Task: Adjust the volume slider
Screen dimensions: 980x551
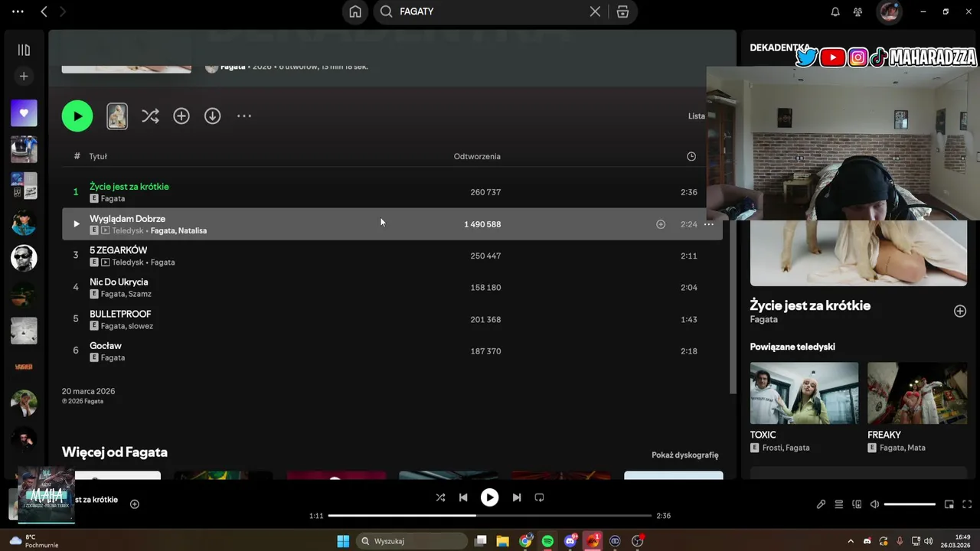Action: 910,504
